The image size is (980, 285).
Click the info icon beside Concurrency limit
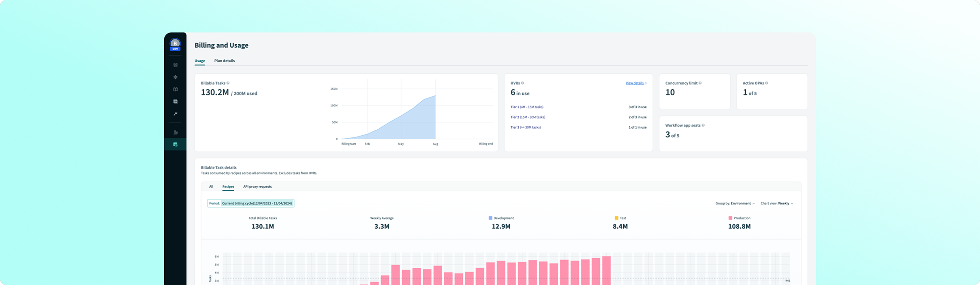(700, 83)
